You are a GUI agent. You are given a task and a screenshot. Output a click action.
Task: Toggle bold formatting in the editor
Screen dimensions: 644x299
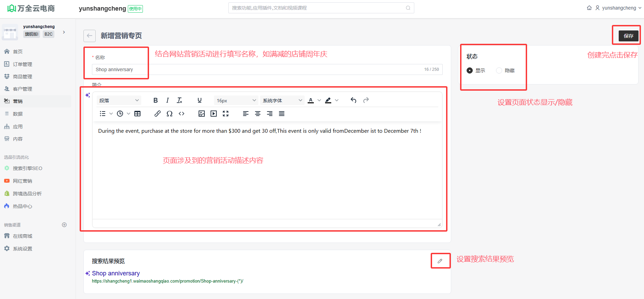pos(156,100)
